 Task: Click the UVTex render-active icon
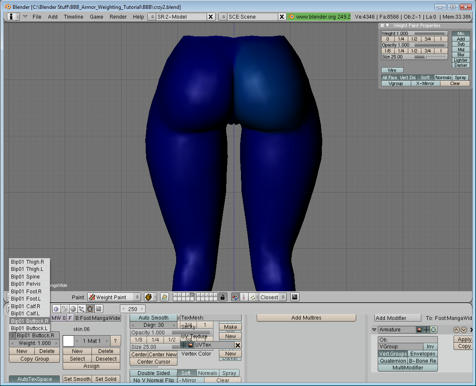[x=190, y=345]
